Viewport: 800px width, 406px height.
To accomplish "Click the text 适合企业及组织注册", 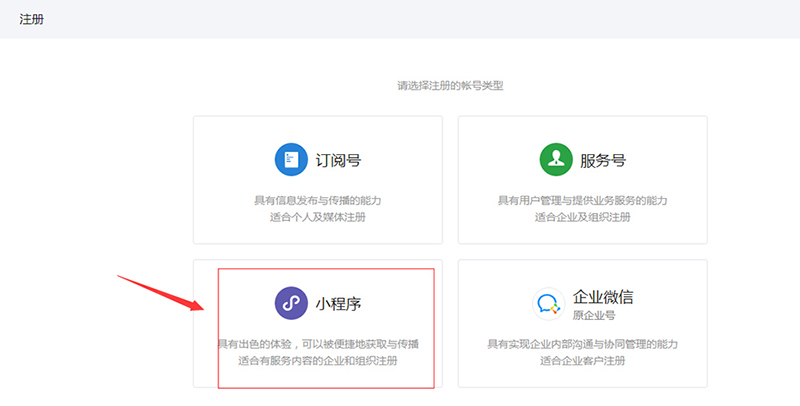I will click(x=582, y=216).
